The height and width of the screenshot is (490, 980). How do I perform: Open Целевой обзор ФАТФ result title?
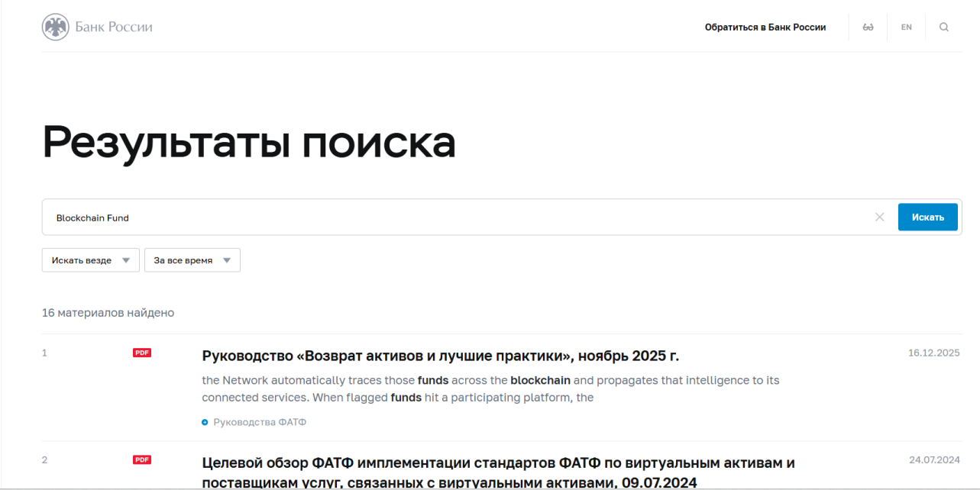499,472
